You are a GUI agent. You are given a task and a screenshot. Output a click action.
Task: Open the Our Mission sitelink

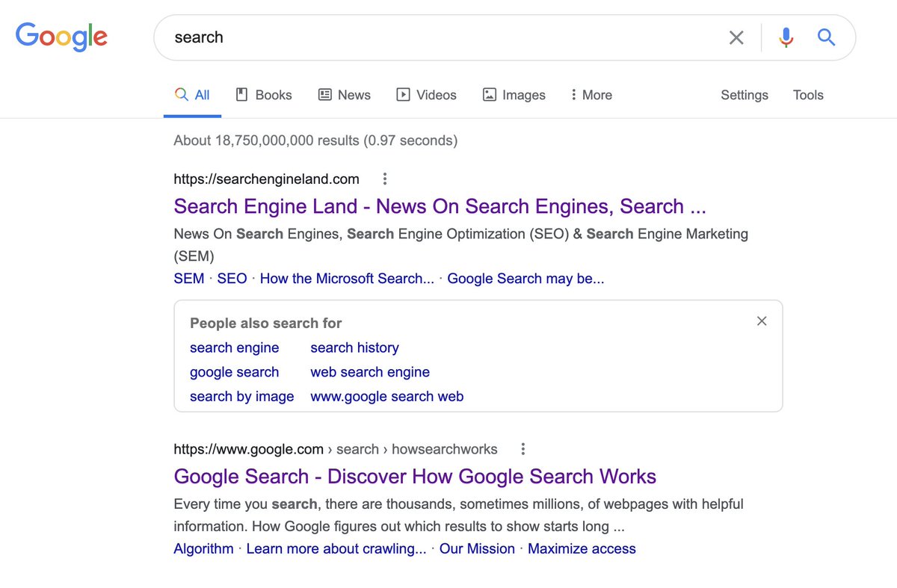click(x=477, y=549)
